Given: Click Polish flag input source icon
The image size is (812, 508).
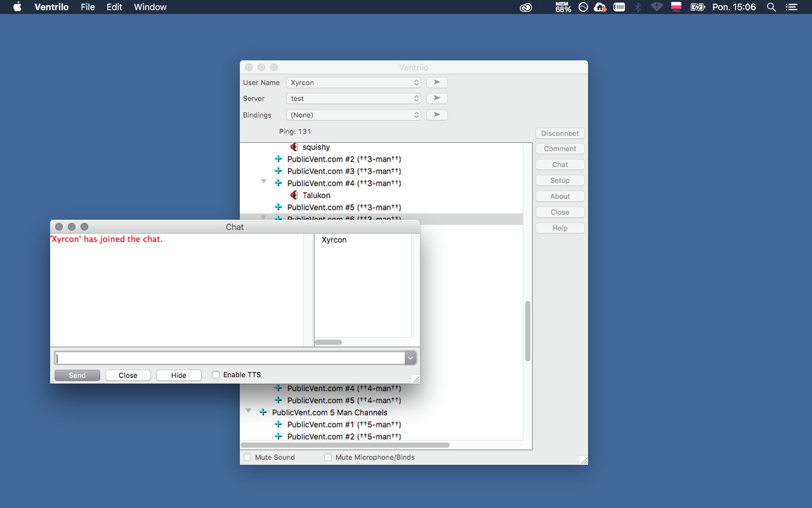Looking at the screenshot, I should point(676,7).
